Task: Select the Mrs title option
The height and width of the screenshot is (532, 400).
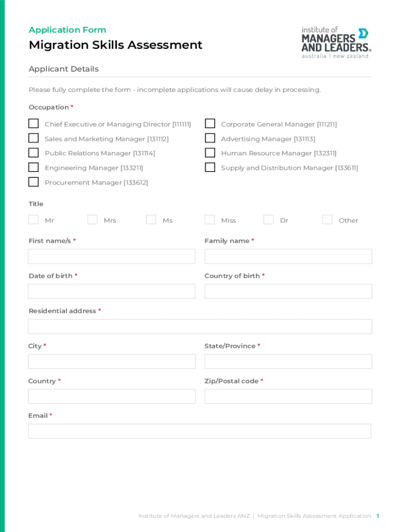Action: point(92,220)
